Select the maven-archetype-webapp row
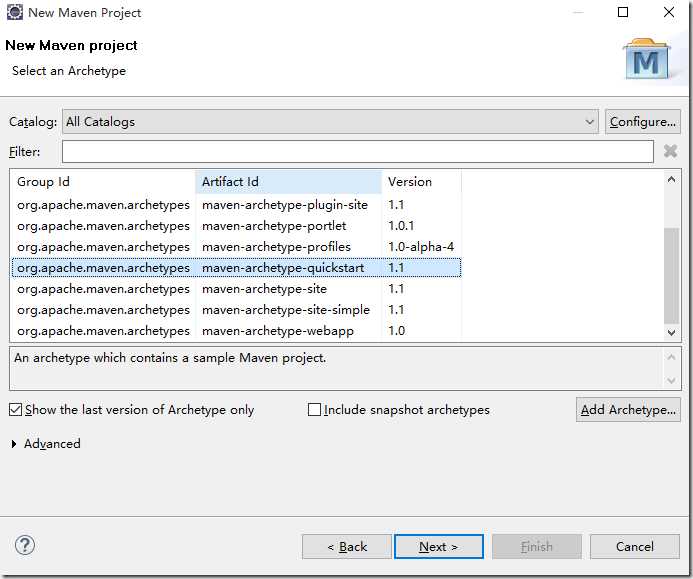This screenshot has height=579, width=693. [278, 331]
